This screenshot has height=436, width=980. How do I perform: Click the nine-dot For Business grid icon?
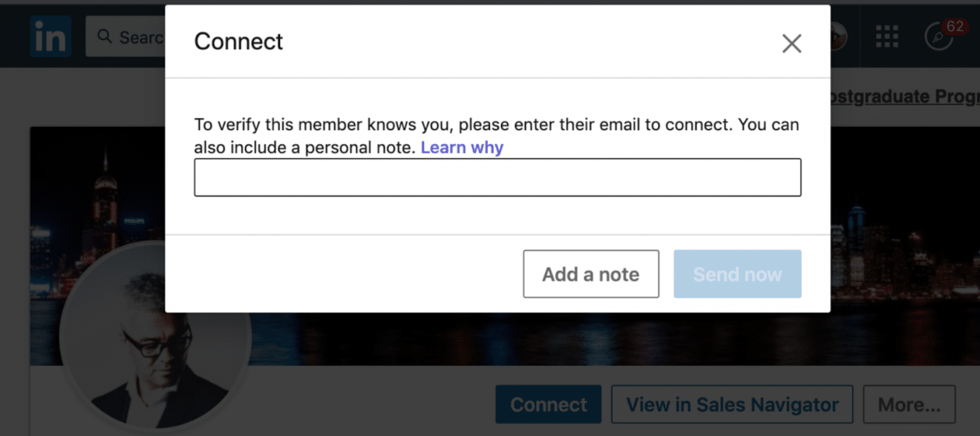coord(887,36)
